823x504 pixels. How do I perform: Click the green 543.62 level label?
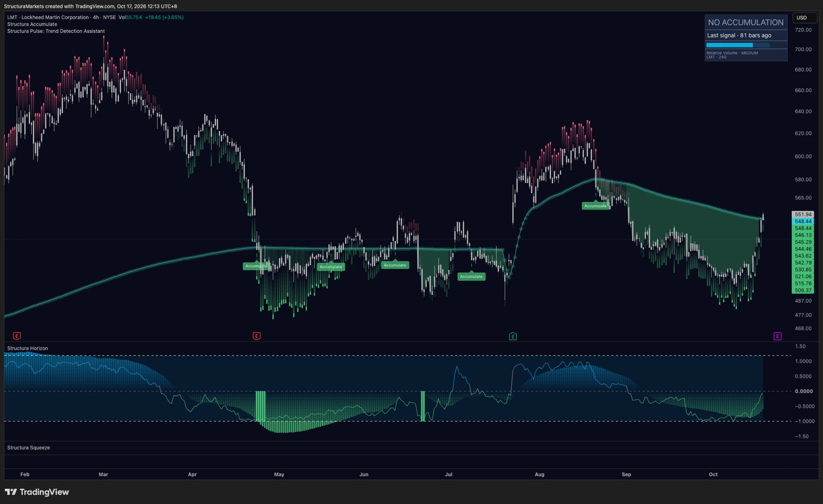coord(803,256)
